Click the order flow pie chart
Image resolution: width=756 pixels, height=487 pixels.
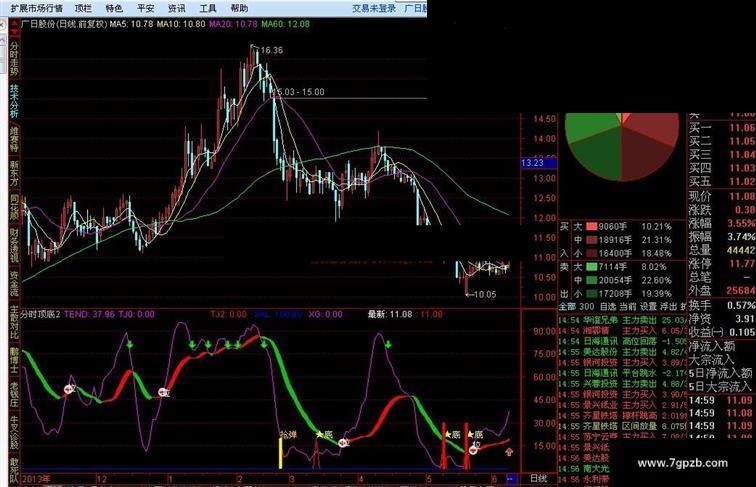tap(622, 146)
